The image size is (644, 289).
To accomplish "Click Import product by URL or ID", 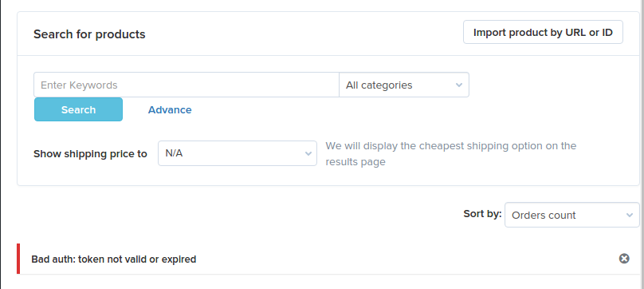I will point(543,32).
